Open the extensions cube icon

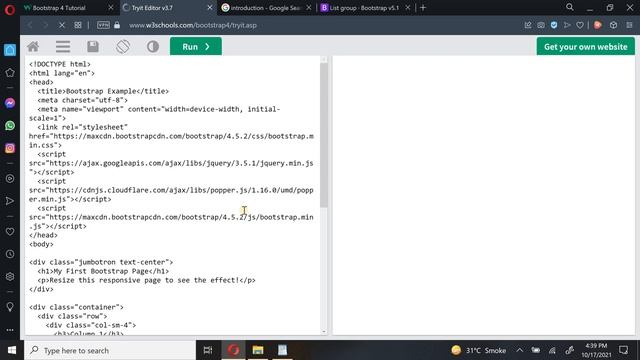613,25
